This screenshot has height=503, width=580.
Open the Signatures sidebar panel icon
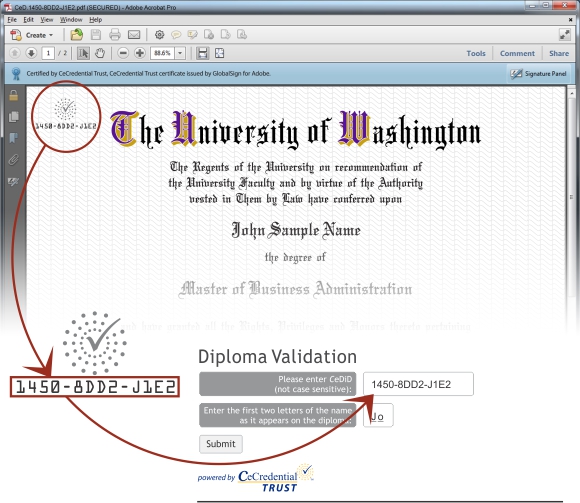click(x=14, y=181)
